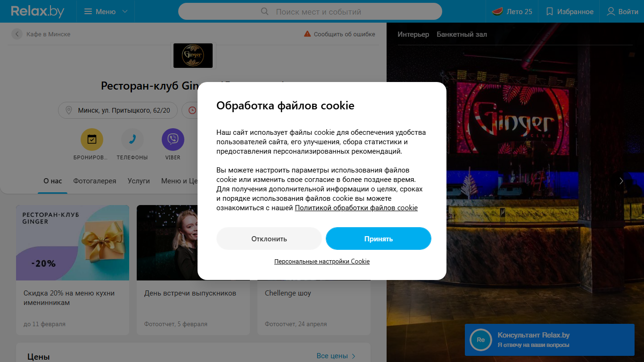This screenshot has width=644, height=362.
Task: Open the Лето 25 watermelon link
Action: (x=512, y=11)
